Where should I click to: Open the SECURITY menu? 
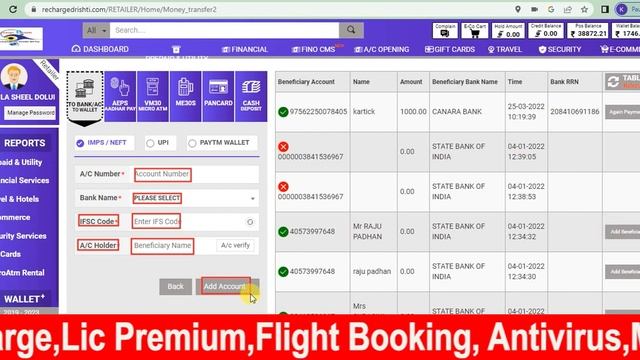click(560, 49)
